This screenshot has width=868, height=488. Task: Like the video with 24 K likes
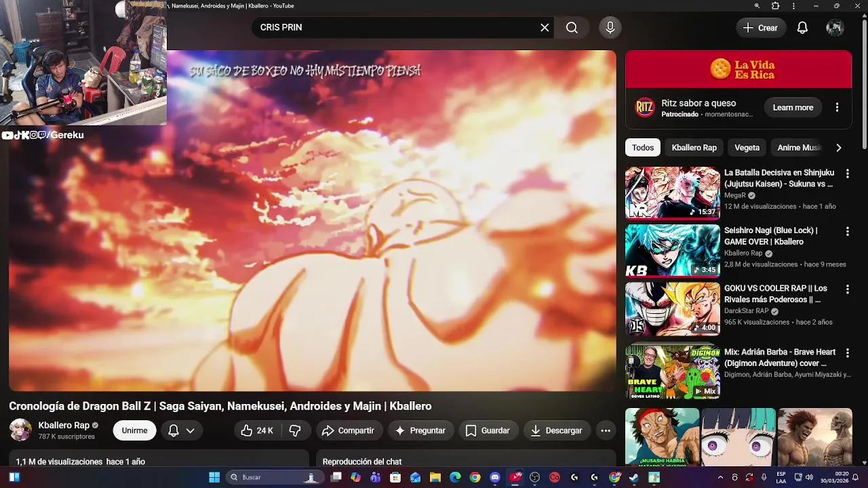click(257, 430)
